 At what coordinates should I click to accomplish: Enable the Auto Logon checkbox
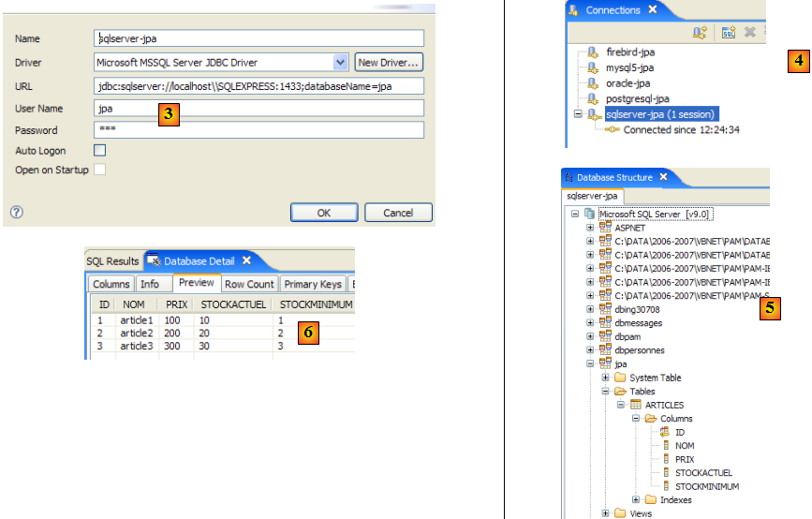(100, 150)
